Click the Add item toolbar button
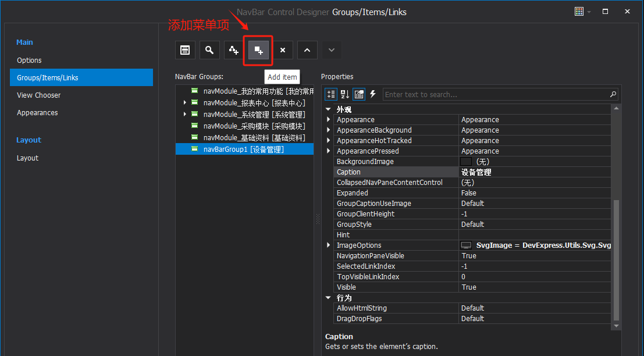This screenshot has height=356, width=644. [258, 50]
